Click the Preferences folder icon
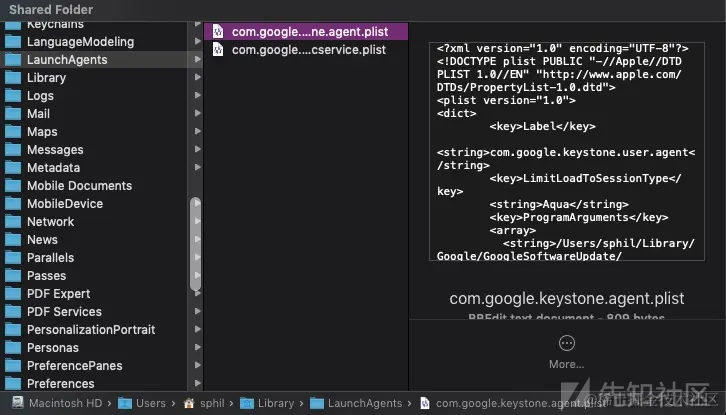726x415 pixels. coord(13,384)
